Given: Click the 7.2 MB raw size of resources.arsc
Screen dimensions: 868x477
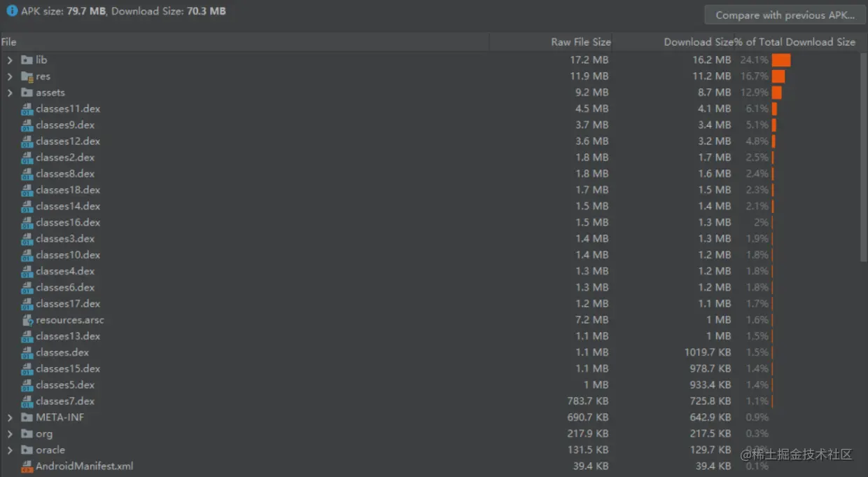Looking at the screenshot, I should click(591, 320).
